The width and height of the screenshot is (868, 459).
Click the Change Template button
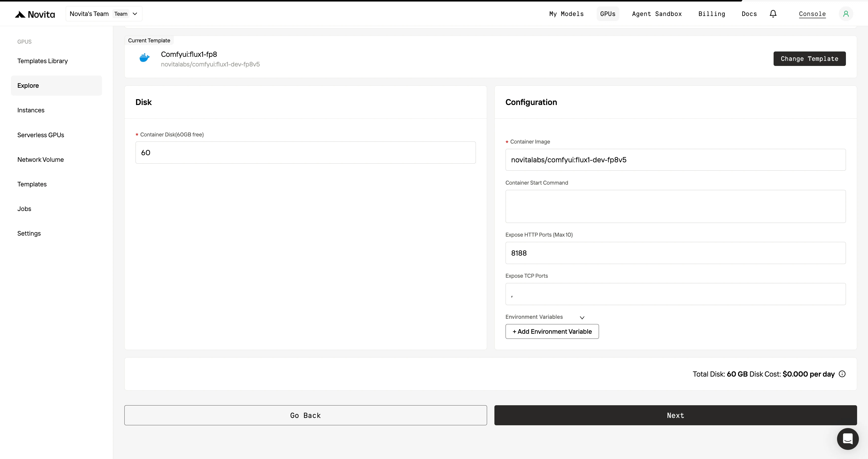809,59
